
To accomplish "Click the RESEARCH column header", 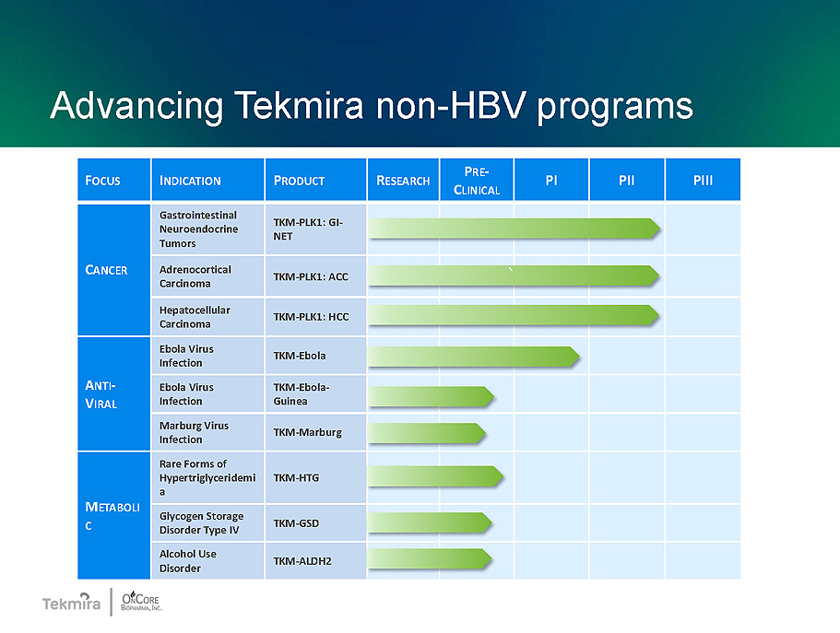I will pos(403,180).
